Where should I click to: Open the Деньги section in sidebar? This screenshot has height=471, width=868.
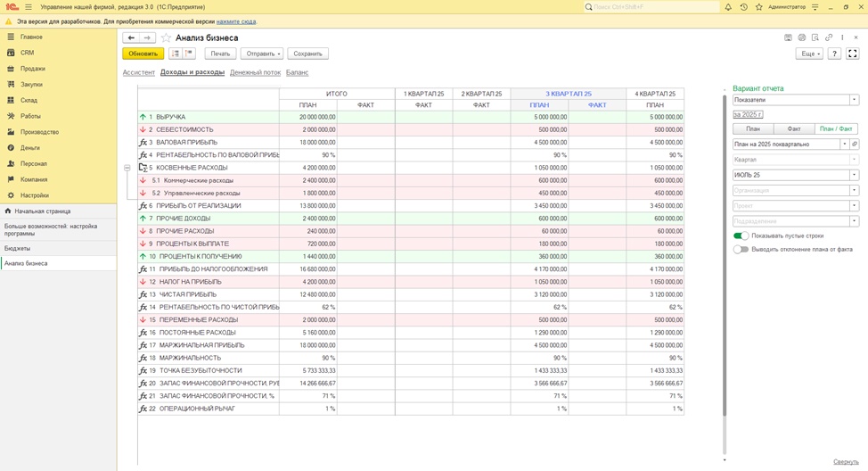30,148
